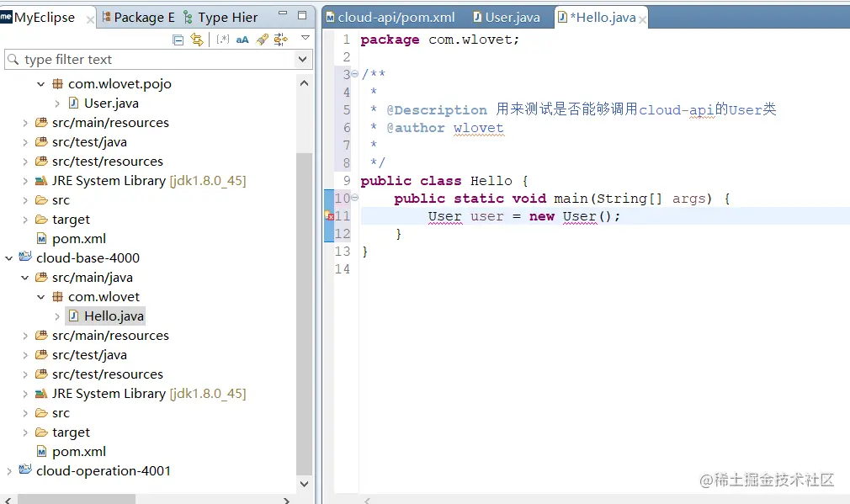
Task: Click the focus on active task icon
Action: 281,40
